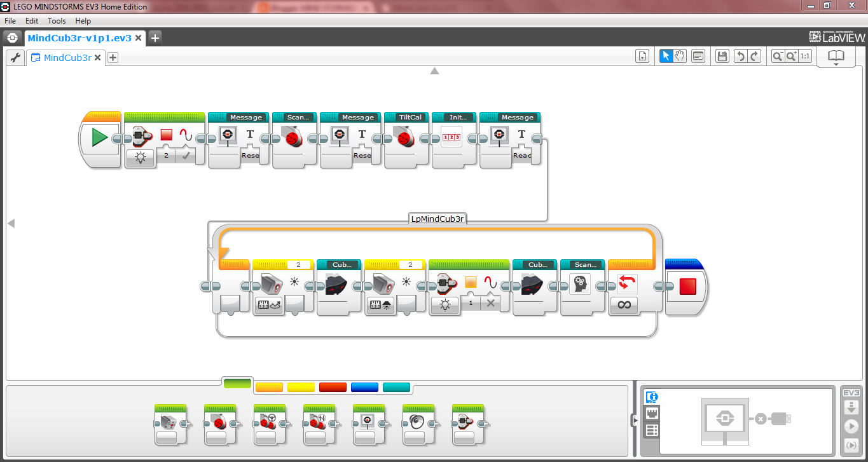Reset zoom to 1:1

tap(805, 57)
